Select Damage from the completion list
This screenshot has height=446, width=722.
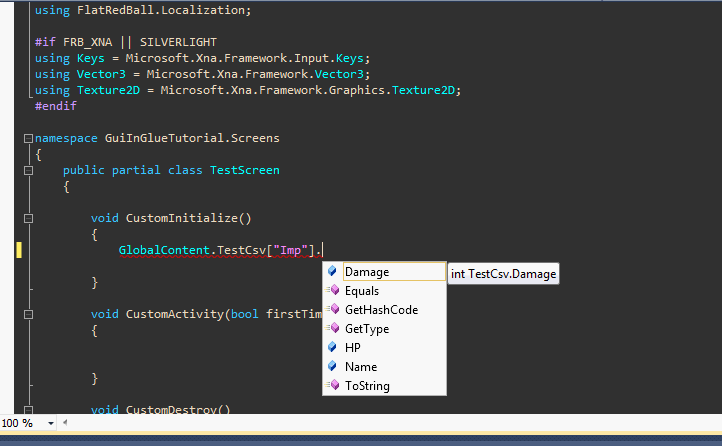coord(367,272)
